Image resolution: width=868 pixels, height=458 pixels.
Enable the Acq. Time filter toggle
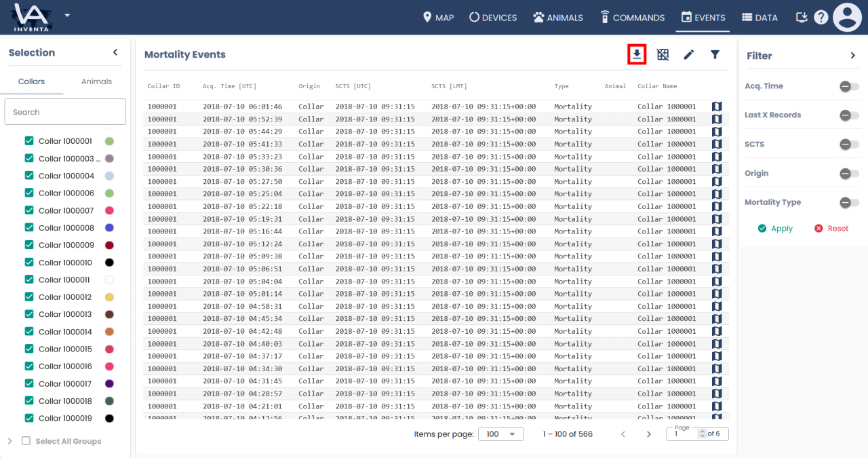pos(848,86)
